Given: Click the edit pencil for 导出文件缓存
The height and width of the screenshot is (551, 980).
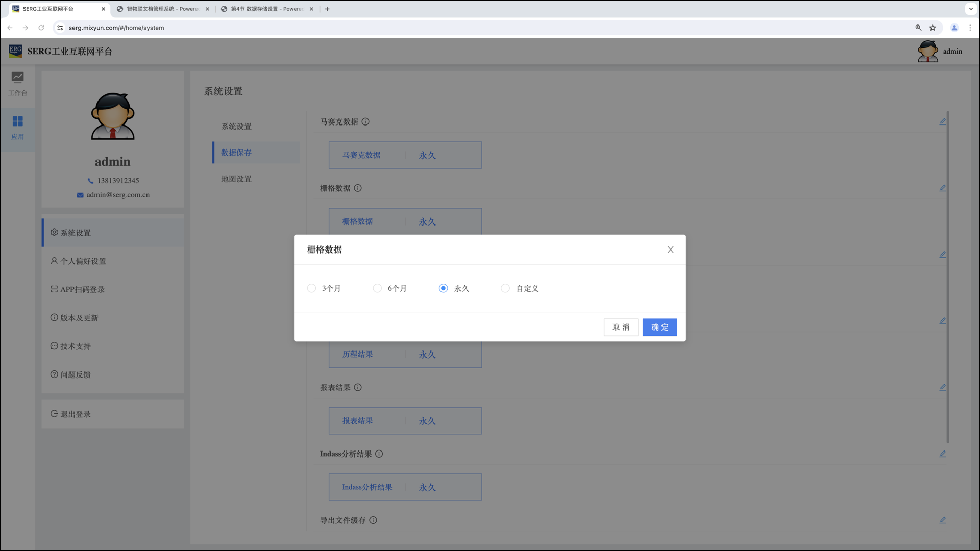Looking at the screenshot, I should click(942, 520).
